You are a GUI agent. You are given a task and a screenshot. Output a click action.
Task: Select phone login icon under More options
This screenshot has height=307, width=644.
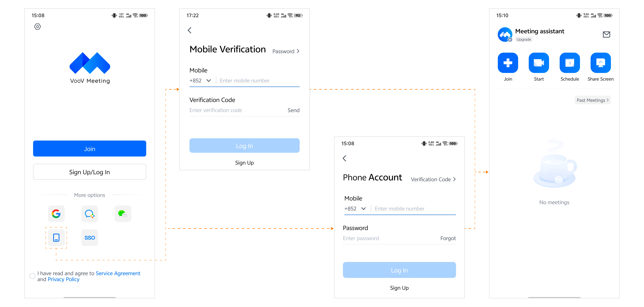56,238
